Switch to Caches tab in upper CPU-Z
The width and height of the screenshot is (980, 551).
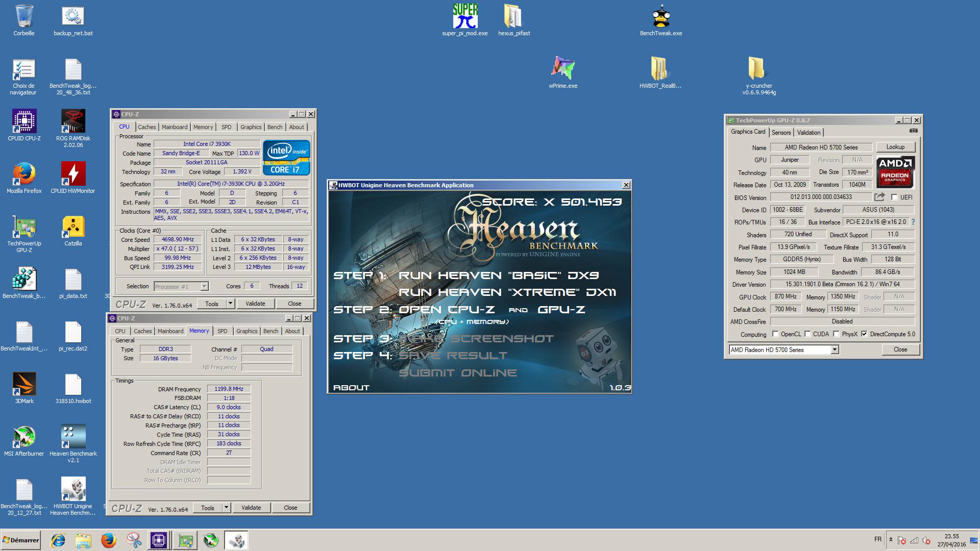tap(147, 127)
